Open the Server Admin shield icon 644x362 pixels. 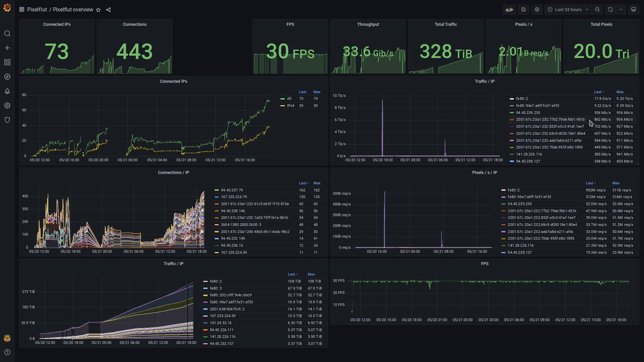point(7,120)
